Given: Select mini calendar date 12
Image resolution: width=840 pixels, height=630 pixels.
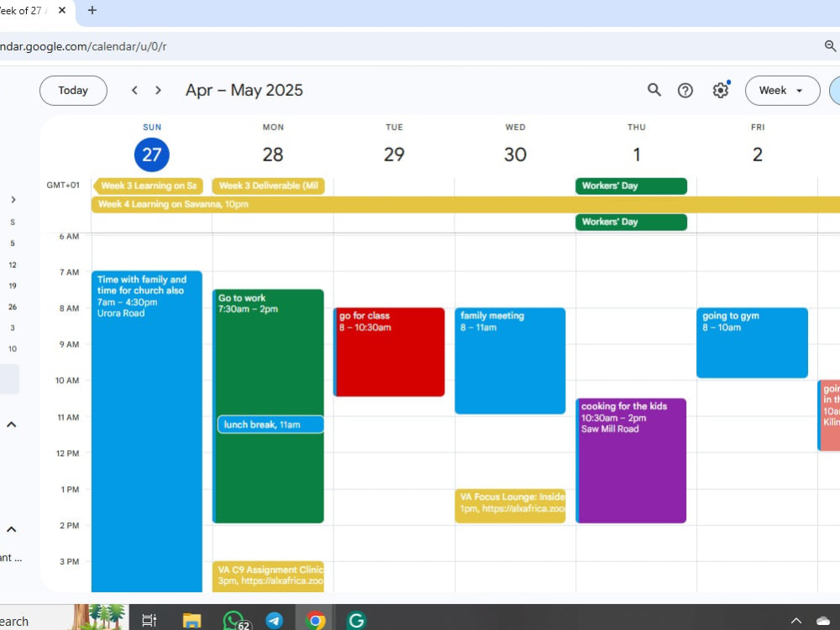Looking at the screenshot, I should point(13,265).
